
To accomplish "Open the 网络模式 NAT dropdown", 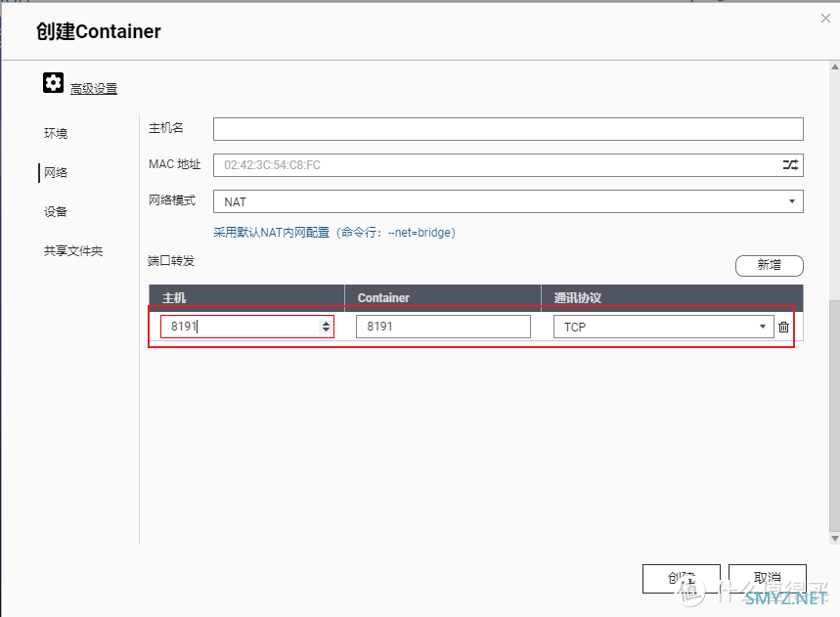I will click(508, 201).
